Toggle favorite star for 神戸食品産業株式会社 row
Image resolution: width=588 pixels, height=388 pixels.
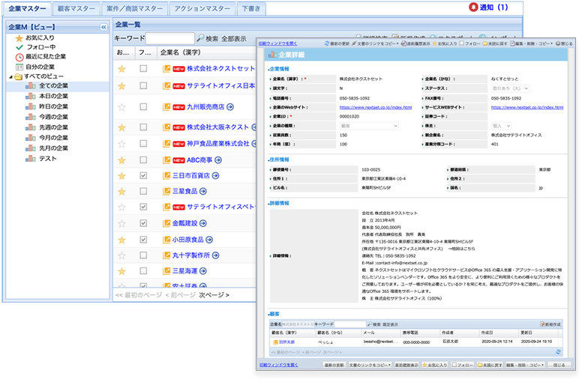121,144
